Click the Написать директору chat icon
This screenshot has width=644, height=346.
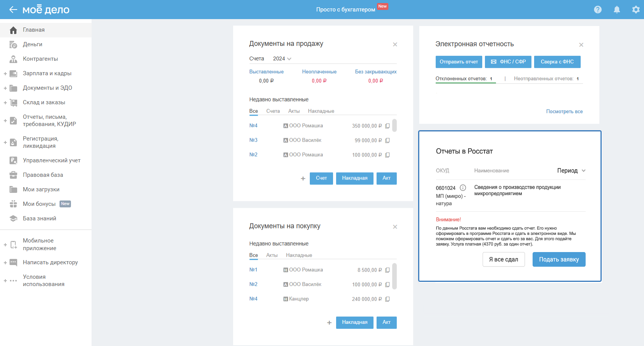click(x=13, y=263)
